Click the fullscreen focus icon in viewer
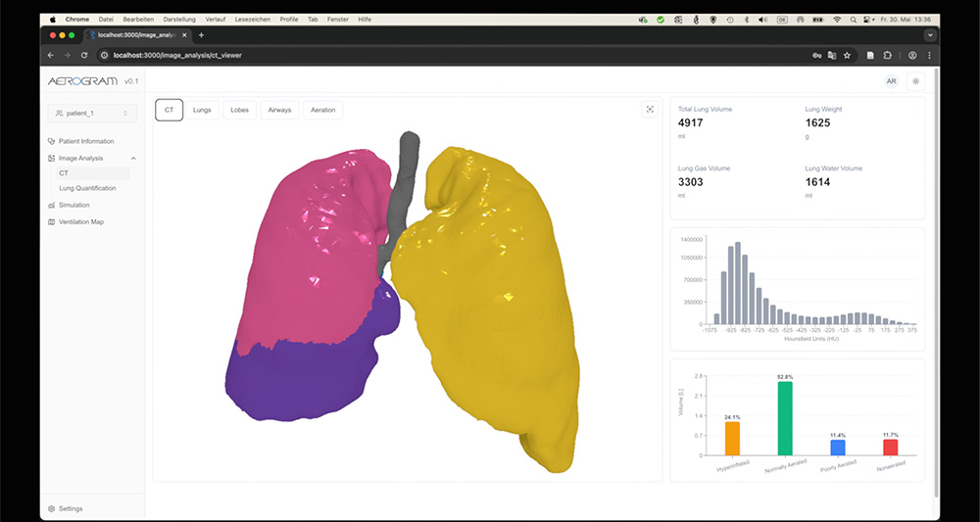 [650, 110]
